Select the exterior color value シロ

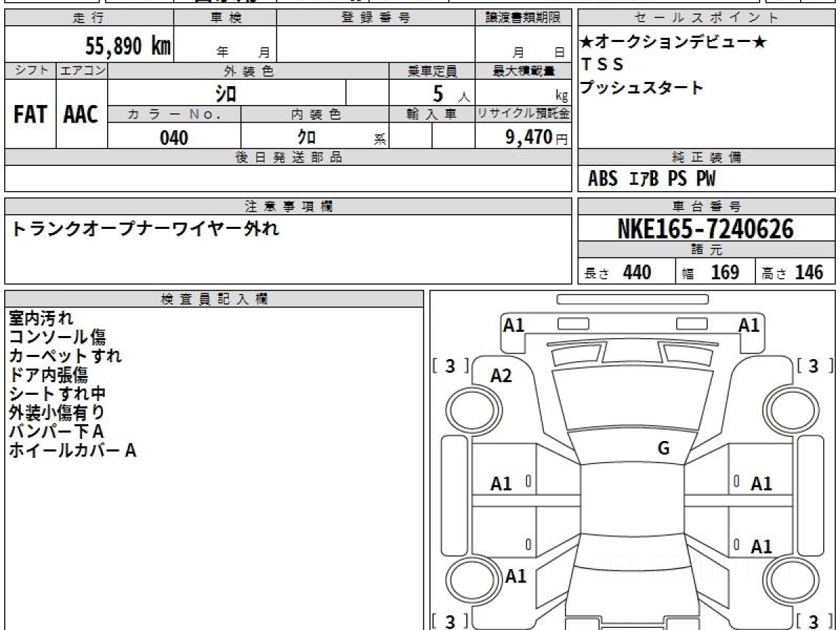(225, 93)
